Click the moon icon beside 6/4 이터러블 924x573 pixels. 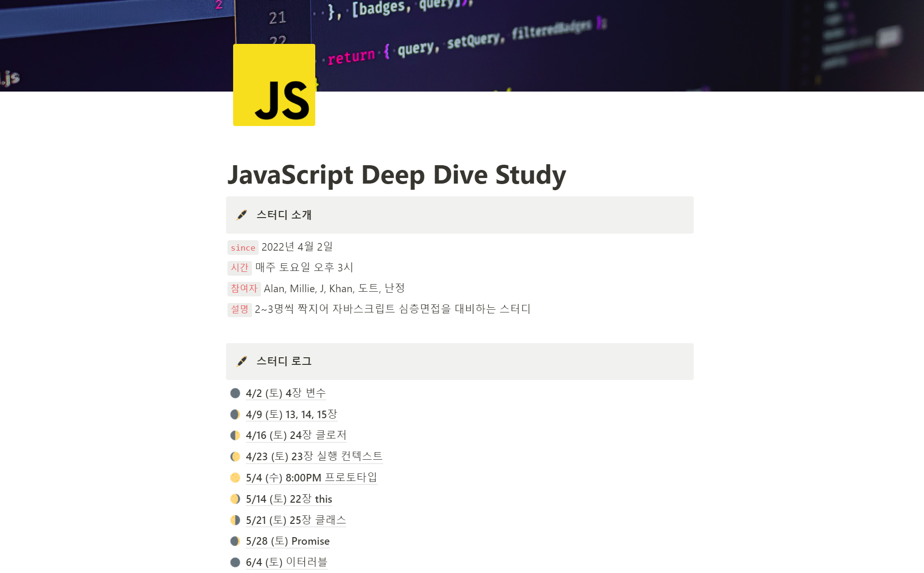pos(235,562)
